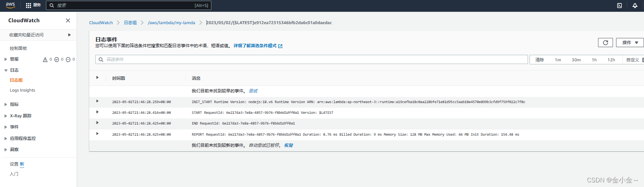
Task: Select timestamp 2023-05-02T21:46:28.259+08:00
Action: [x=141, y=102]
